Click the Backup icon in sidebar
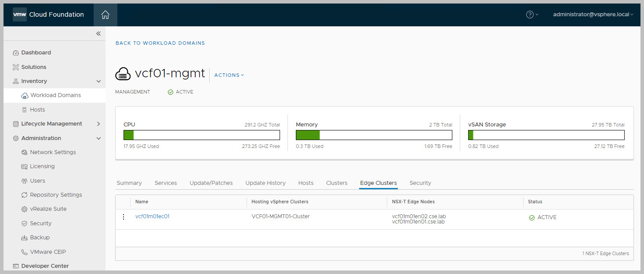This screenshot has width=644, height=274. pyautogui.click(x=25, y=238)
